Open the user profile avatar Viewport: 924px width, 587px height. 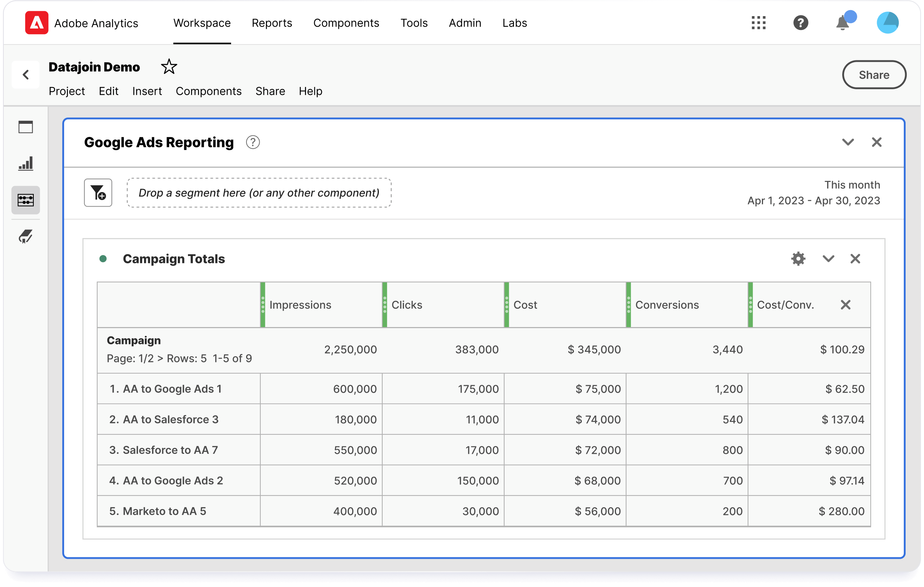pos(888,23)
